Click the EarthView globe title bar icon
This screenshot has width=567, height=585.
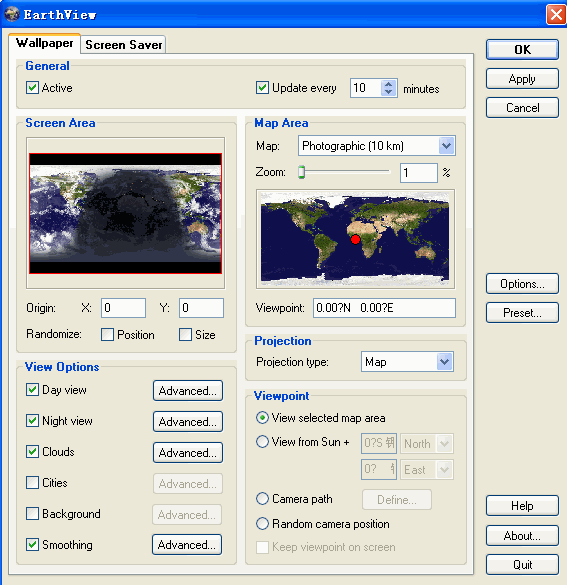[12, 14]
